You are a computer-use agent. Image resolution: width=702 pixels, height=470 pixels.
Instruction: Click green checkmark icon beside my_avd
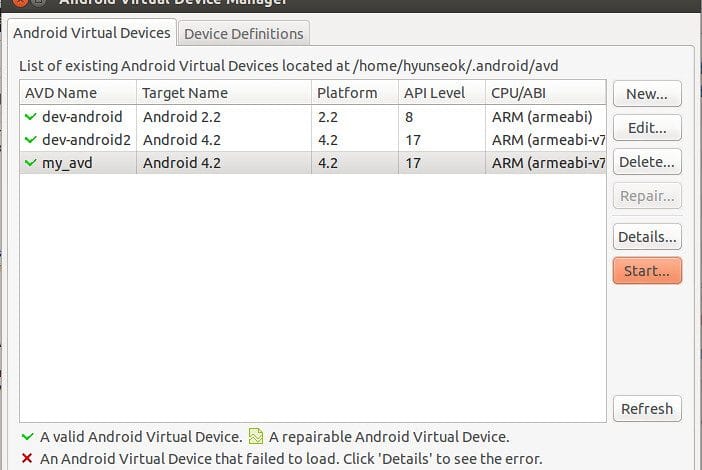point(30,162)
